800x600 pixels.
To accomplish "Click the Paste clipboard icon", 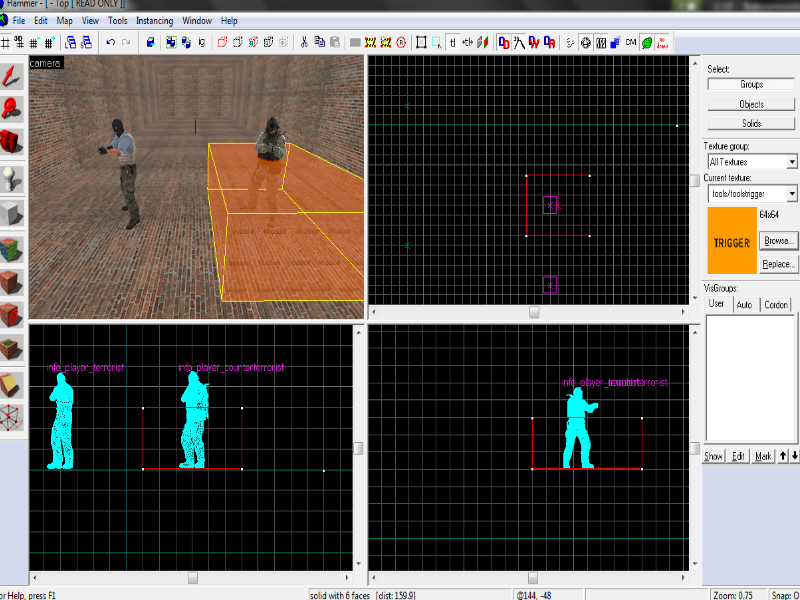I will [335, 42].
